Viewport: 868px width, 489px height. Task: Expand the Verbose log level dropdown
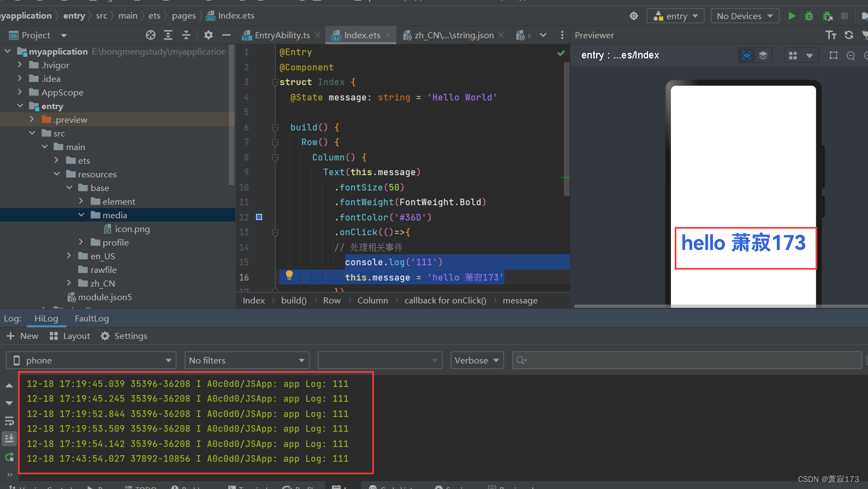click(477, 360)
